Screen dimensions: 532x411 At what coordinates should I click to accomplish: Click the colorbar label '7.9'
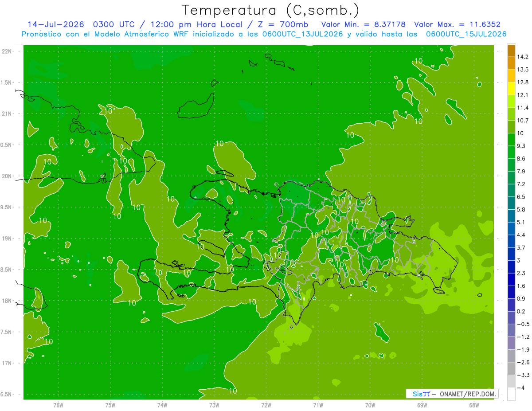(521, 171)
